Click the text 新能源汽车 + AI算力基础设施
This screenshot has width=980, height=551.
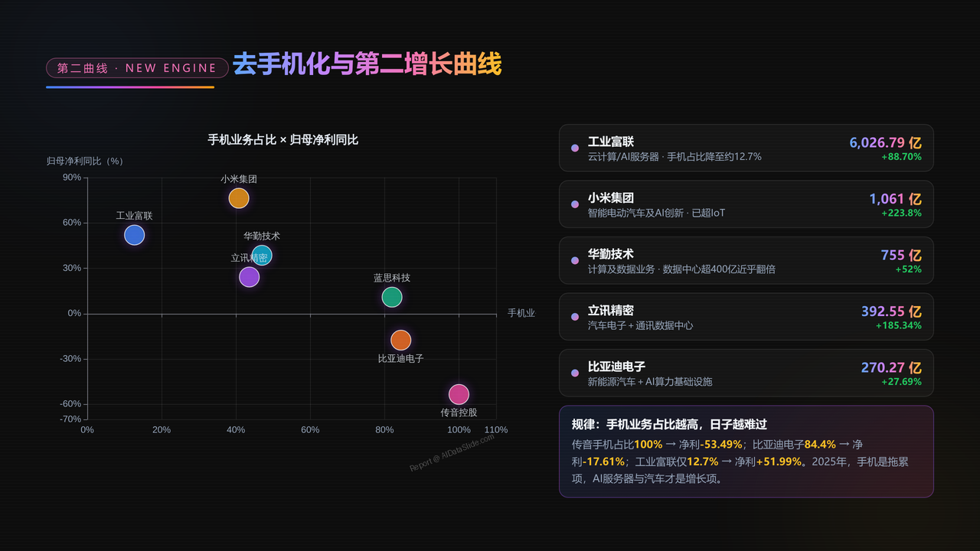click(650, 381)
